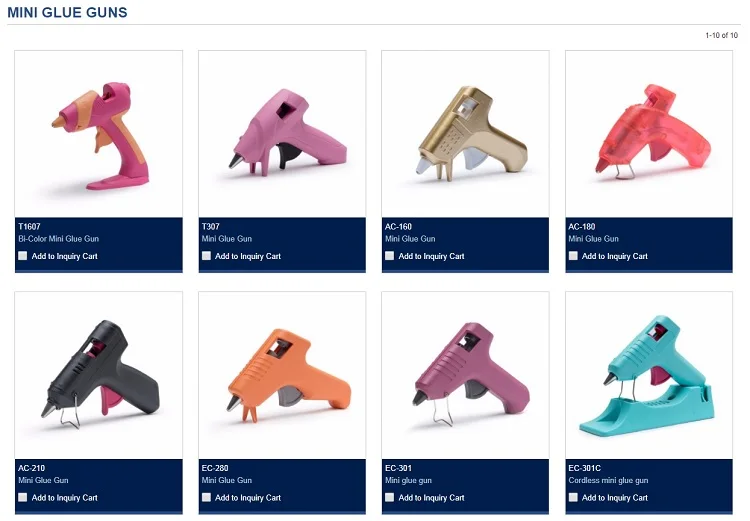View the gold AC-160 glue gun photo
The image size is (750, 521).
(x=465, y=134)
